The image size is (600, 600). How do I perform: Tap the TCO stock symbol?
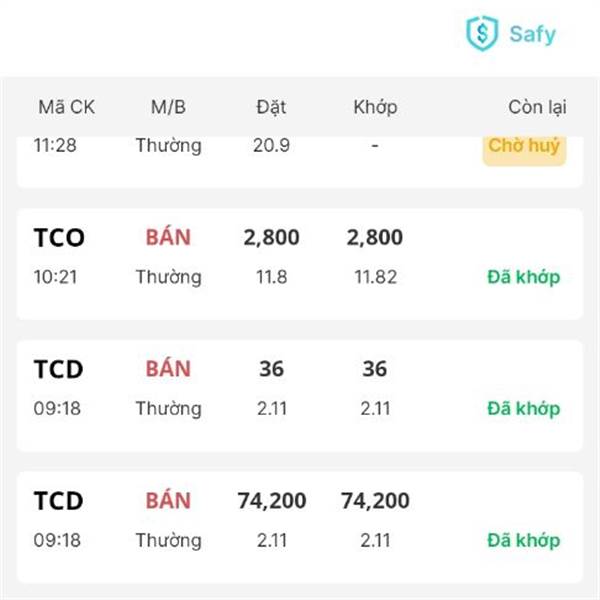click(x=59, y=238)
